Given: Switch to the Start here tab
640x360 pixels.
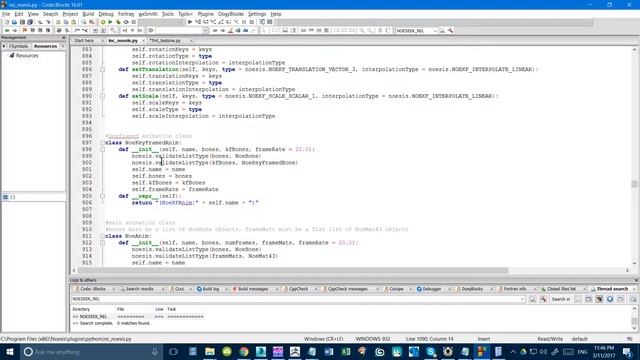Looking at the screenshot, I should [x=84, y=41].
